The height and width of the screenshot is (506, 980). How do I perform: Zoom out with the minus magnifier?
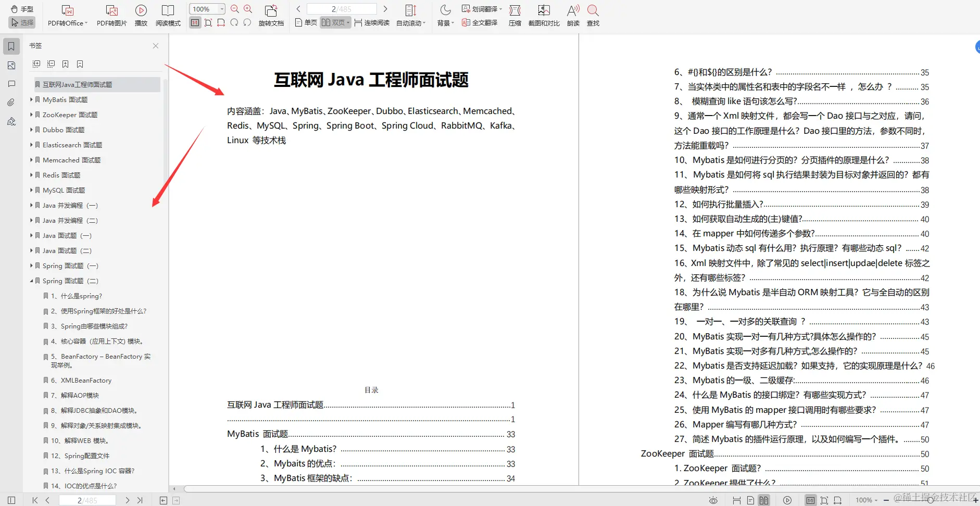tap(235, 9)
